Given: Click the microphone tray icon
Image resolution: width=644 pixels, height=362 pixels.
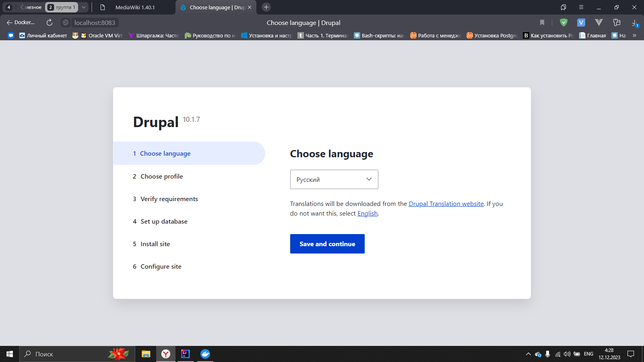Looking at the screenshot, I should (x=547, y=354).
